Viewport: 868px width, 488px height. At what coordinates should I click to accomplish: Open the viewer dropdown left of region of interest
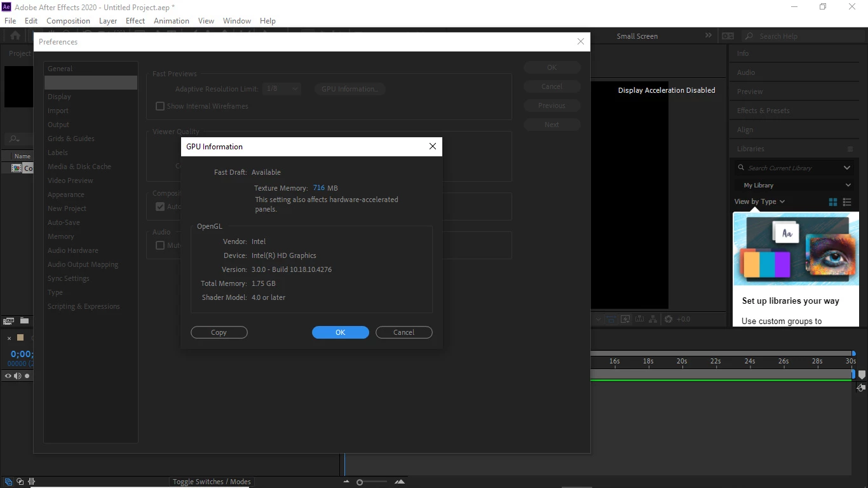[597, 319]
